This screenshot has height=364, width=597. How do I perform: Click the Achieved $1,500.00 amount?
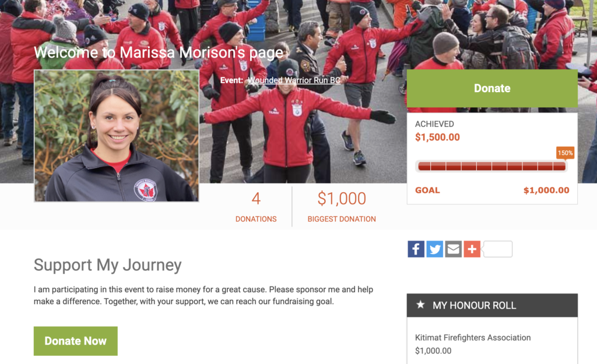437,137
